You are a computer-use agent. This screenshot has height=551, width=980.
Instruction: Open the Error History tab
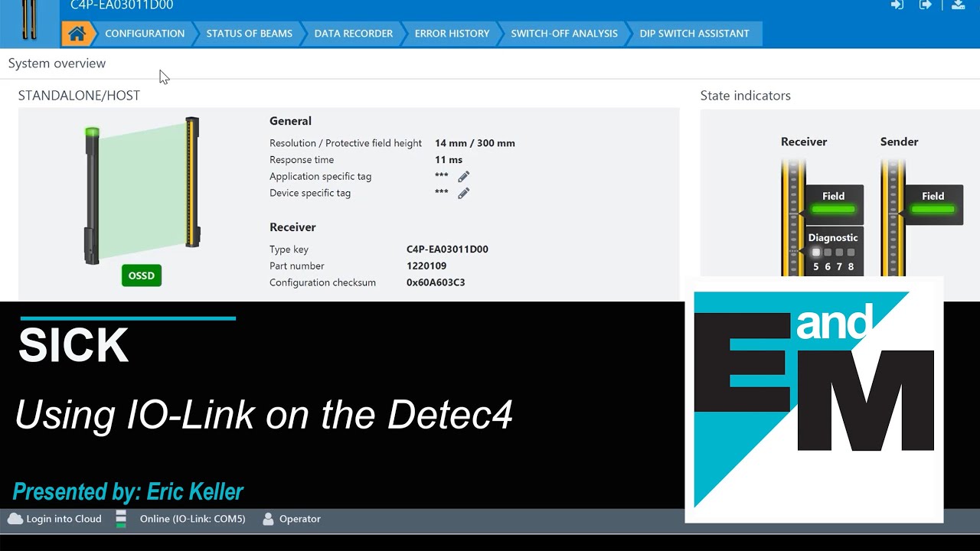452,34
